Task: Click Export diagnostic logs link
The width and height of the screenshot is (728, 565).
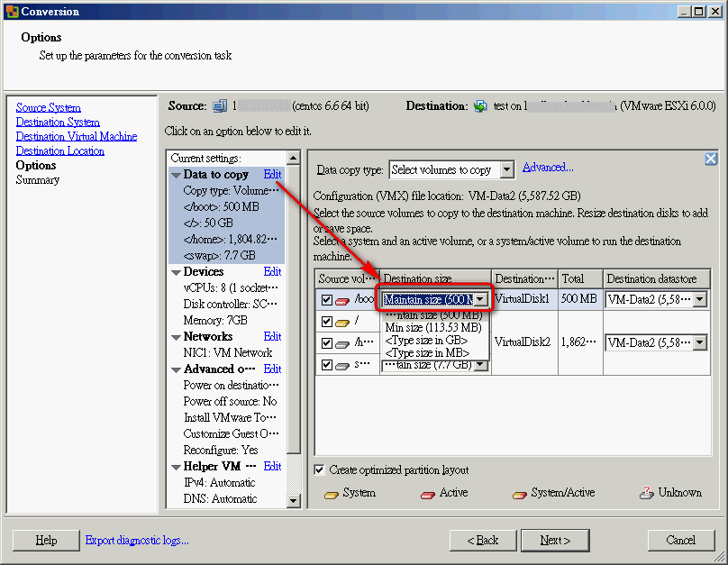Action: click(137, 541)
